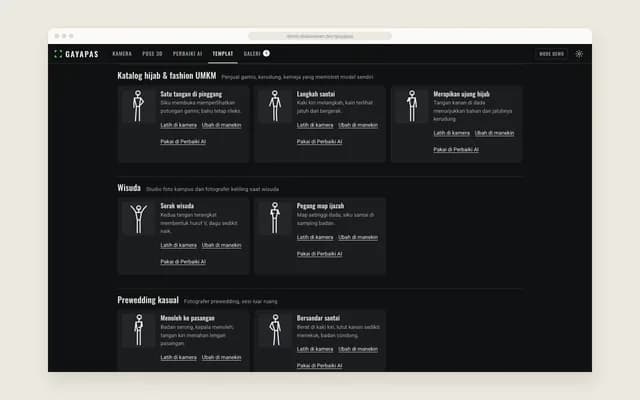The width and height of the screenshot is (640, 400).
Task: Click the 'Satu tangan di pinggang' card title
Action: pos(191,94)
